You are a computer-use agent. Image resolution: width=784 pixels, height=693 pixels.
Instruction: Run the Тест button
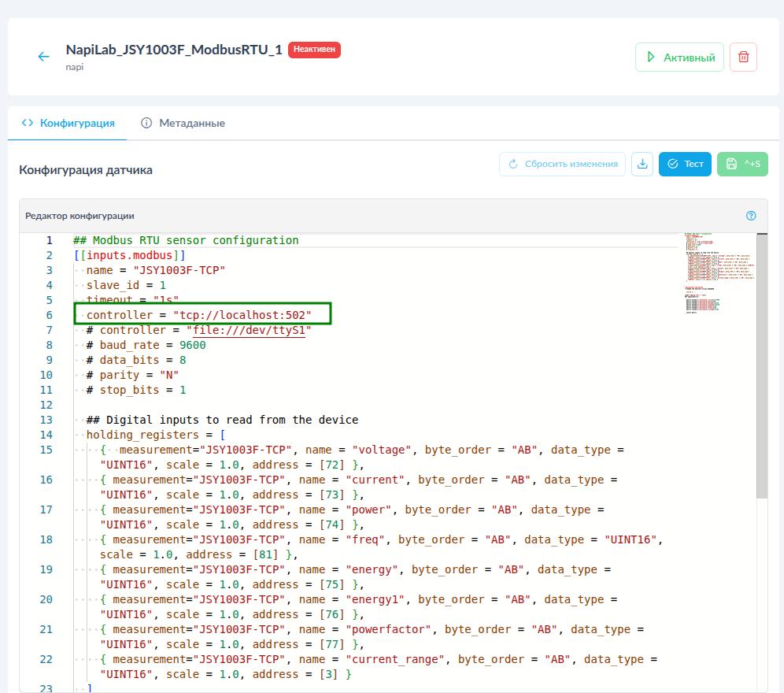click(685, 164)
